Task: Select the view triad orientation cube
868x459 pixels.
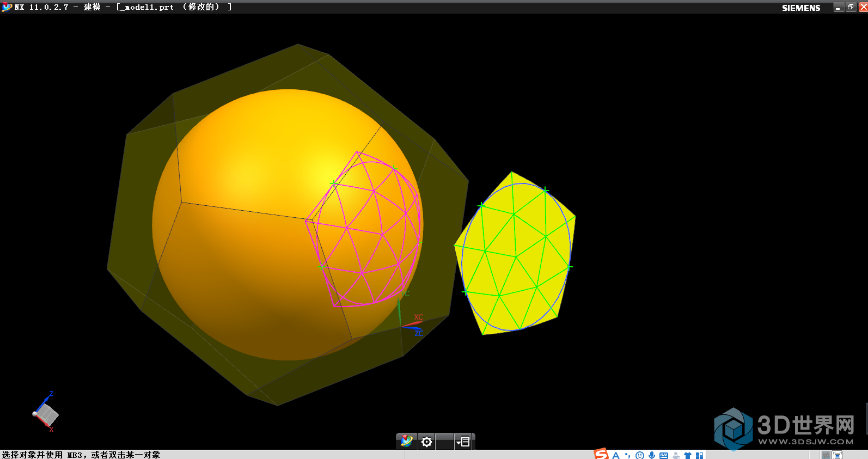Action: tap(46, 414)
